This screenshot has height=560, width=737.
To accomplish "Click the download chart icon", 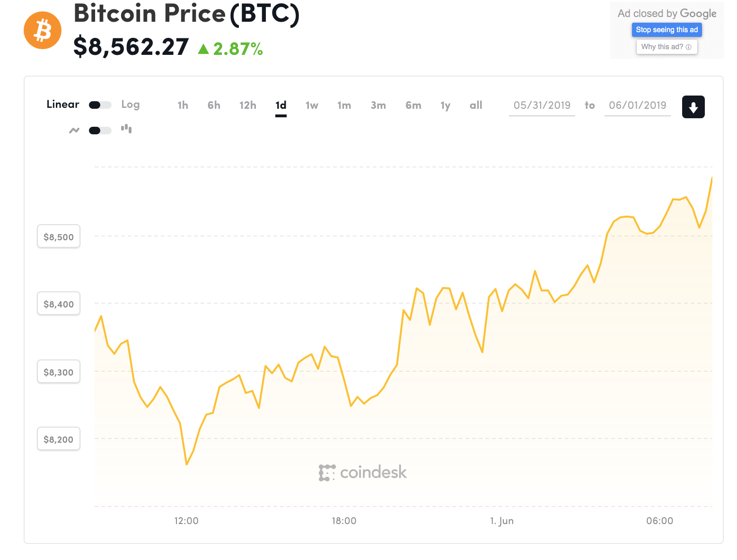I will point(693,106).
